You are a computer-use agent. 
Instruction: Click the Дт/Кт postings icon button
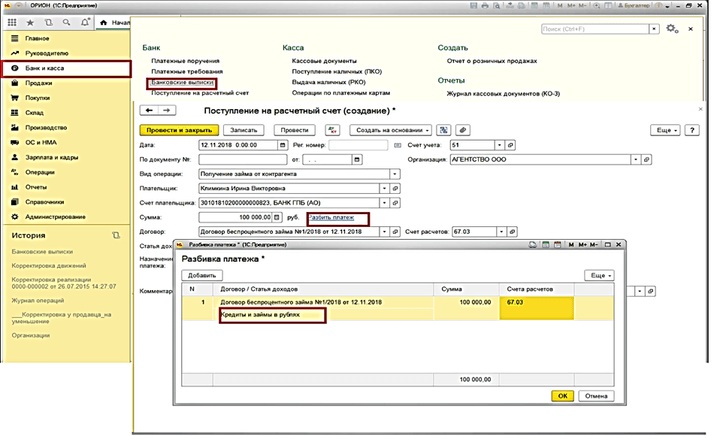coord(331,130)
